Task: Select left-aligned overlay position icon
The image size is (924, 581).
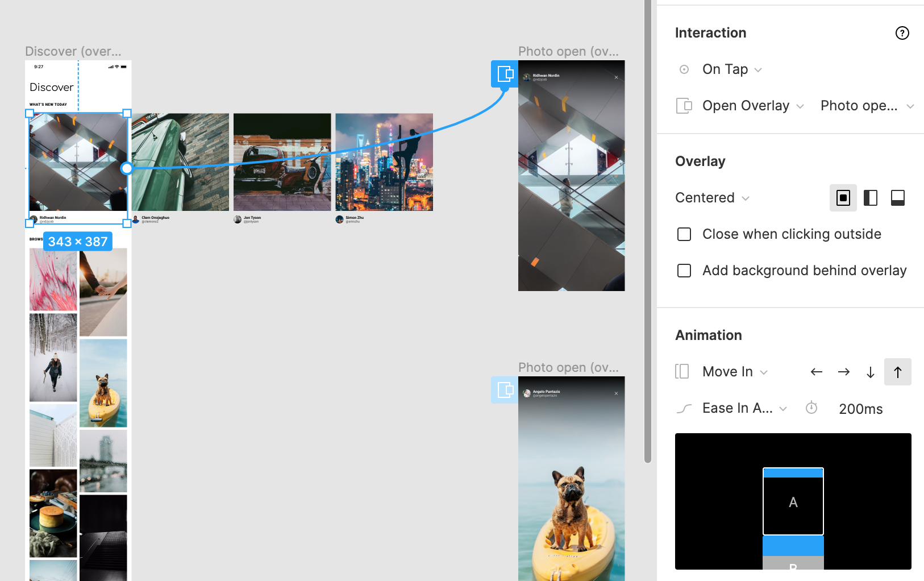Action: click(x=870, y=198)
